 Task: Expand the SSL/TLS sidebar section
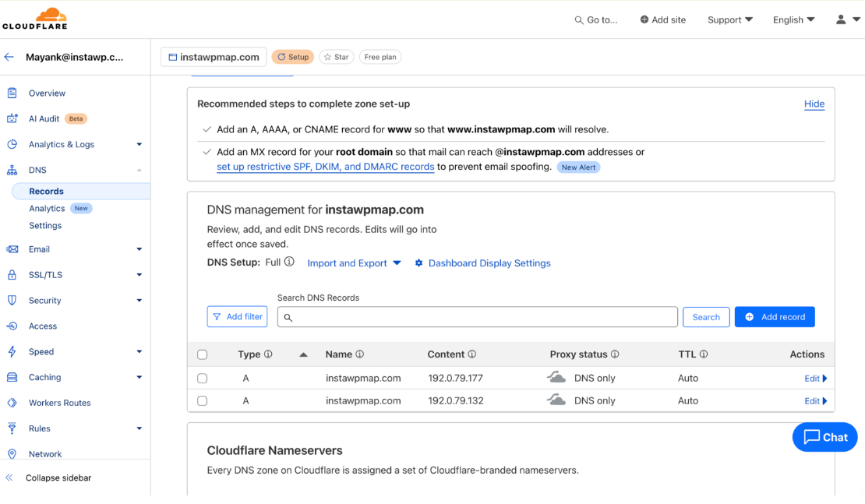[139, 275]
